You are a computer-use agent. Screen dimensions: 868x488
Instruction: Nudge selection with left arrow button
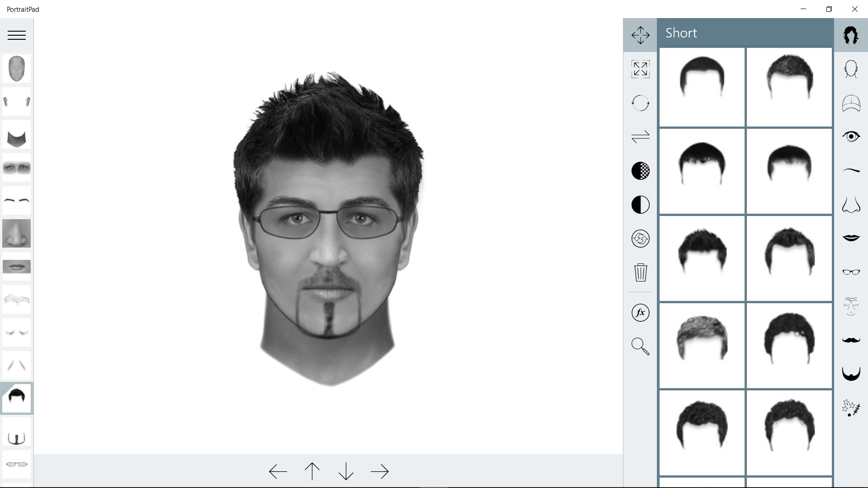coord(278,471)
